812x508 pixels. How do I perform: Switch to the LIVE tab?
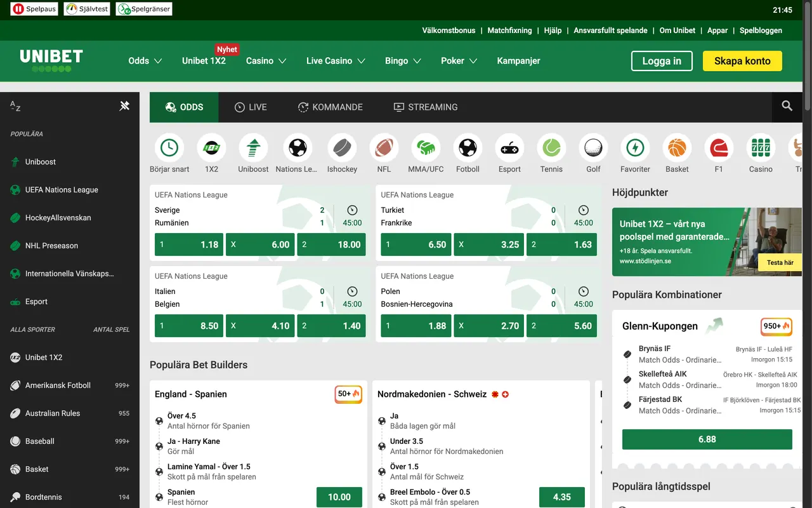pos(251,107)
